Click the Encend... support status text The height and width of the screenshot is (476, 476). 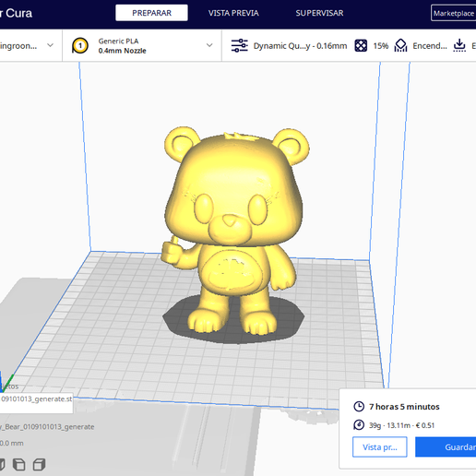[x=430, y=46]
